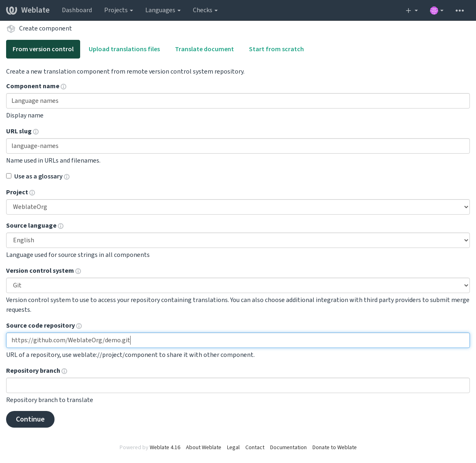Show info for Component name

[63, 87]
